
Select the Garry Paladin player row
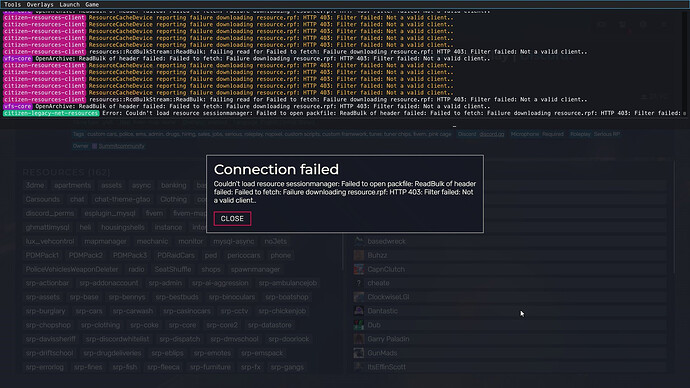tap(510, 339)
